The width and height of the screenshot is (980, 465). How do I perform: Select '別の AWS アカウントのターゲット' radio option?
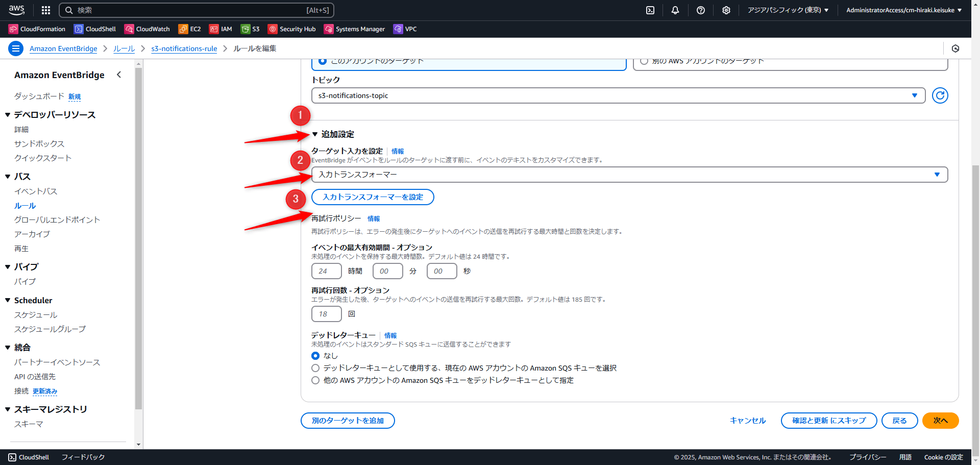(x=644, y=61)
